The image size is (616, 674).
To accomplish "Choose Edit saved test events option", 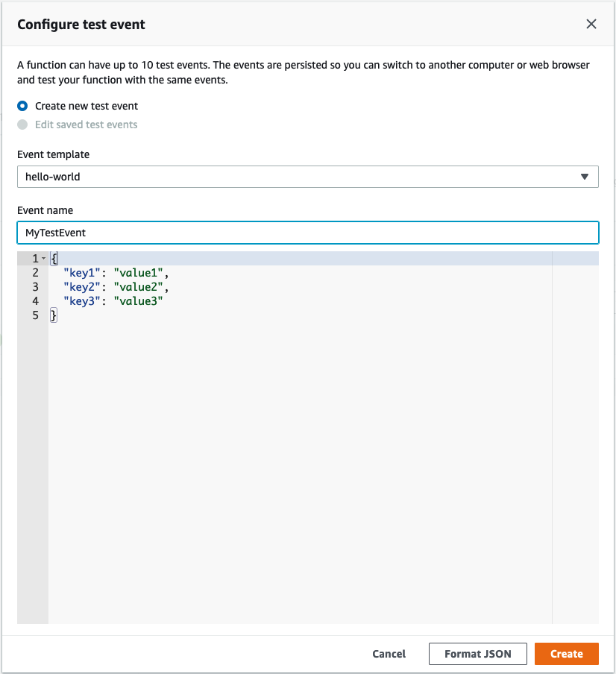I will click(23, 125).
